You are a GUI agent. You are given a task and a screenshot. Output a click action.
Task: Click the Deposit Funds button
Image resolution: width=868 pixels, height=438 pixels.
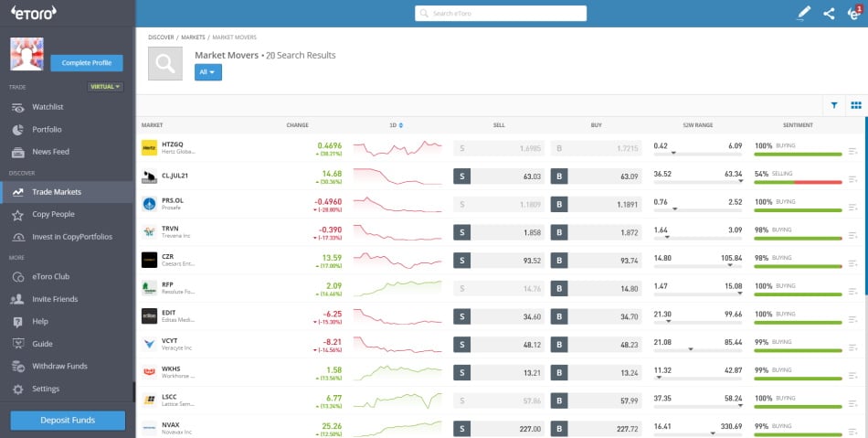tap(68, 421)
